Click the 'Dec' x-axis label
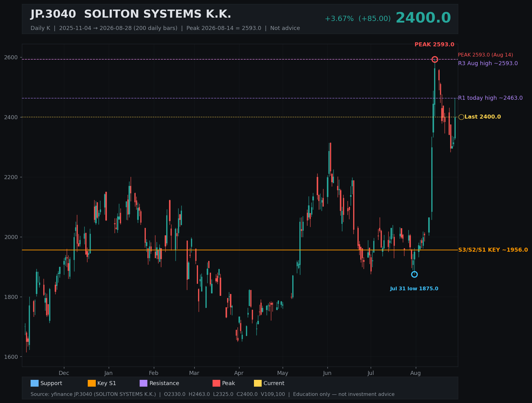 [64, 373]
